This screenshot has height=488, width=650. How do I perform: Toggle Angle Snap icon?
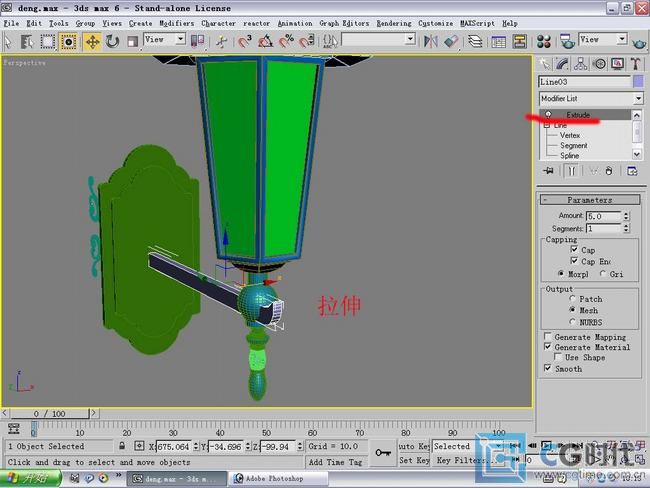point(265,41)
